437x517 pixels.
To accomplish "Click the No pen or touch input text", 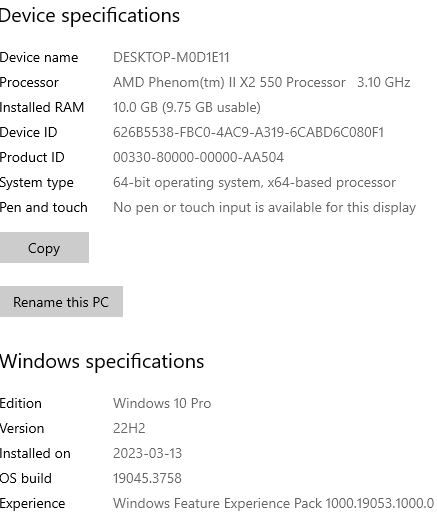I will [264, 207].
